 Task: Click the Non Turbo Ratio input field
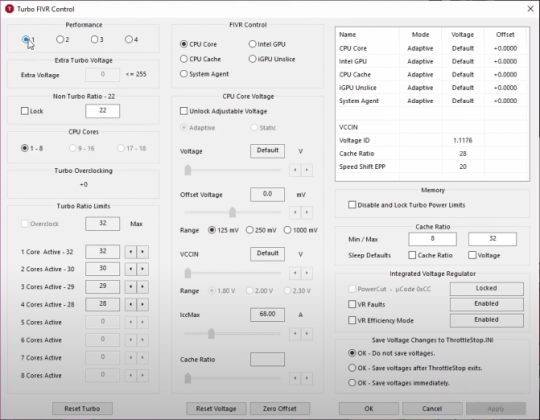(103, 111)
